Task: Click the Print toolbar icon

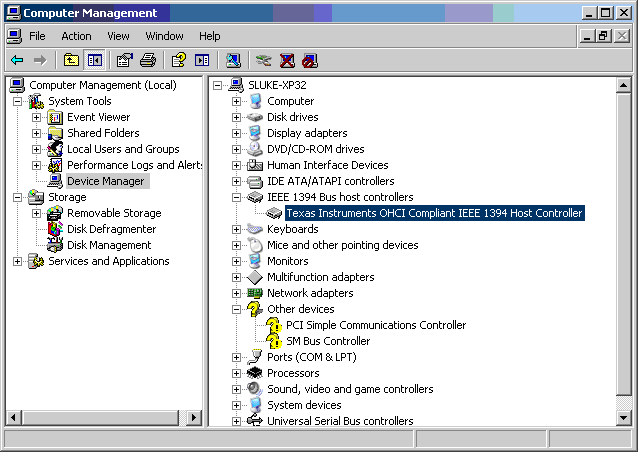Action: tap(148, 60)
